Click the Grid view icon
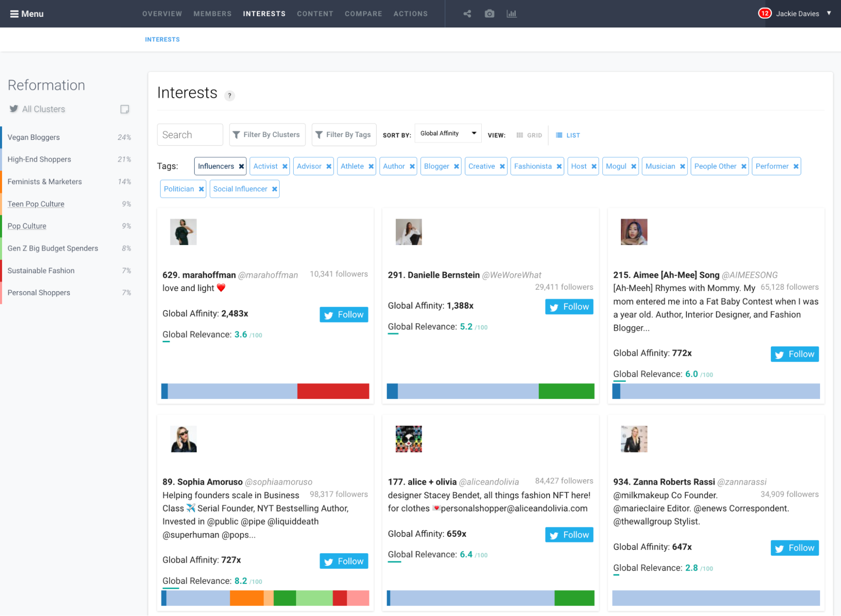This screenshot has width=841, height=616. tap(520, 135)
